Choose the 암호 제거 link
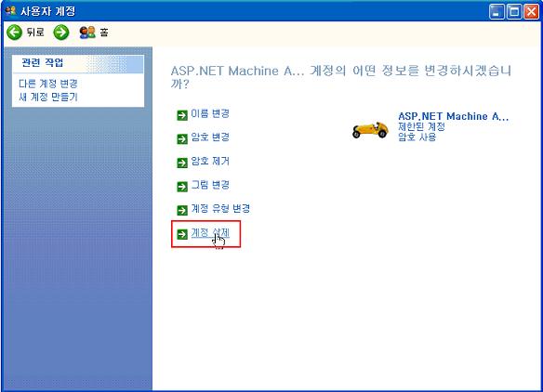 coord(210,161)
